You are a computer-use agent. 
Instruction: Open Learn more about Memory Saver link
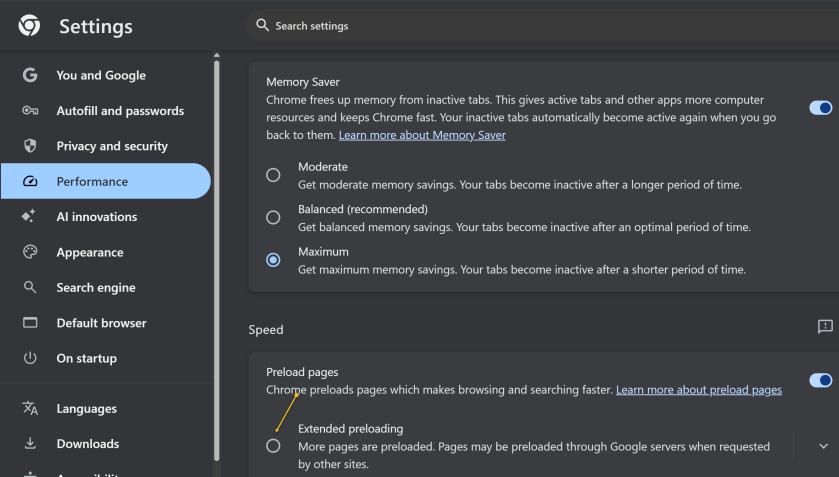[x=422, y=135]
